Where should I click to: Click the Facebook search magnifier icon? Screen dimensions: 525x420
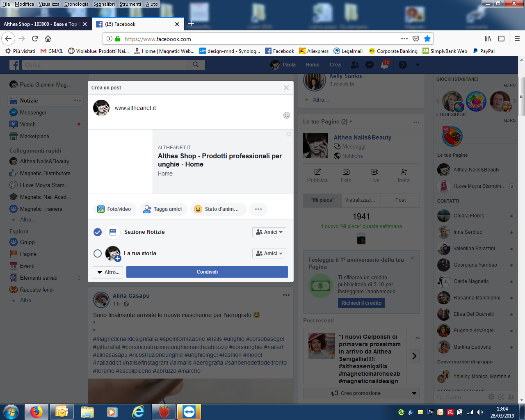[x=196, y=64]
